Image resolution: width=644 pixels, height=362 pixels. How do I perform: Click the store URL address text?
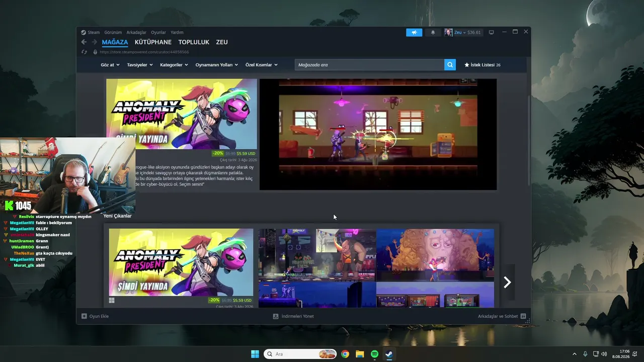pos(144,52)
